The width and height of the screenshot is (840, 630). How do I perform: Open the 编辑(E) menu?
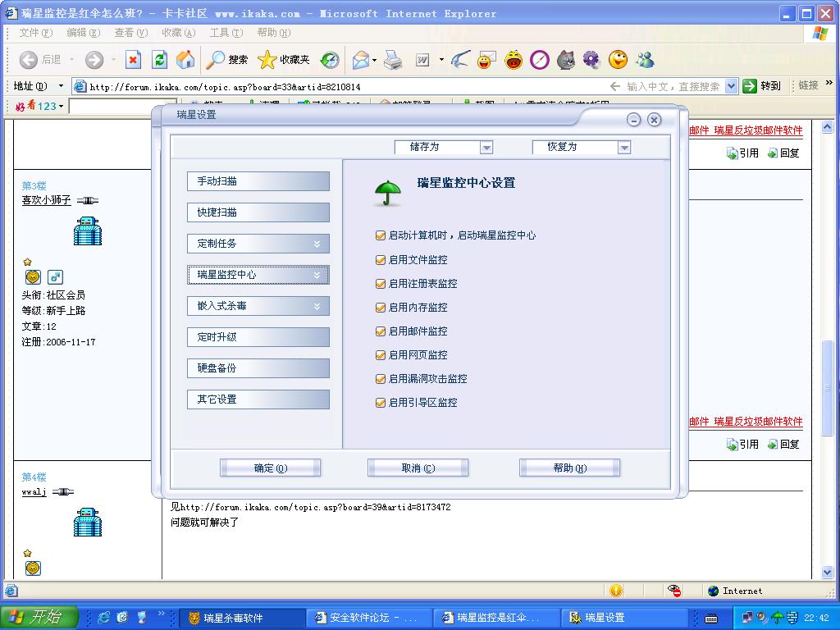point(83,33)
